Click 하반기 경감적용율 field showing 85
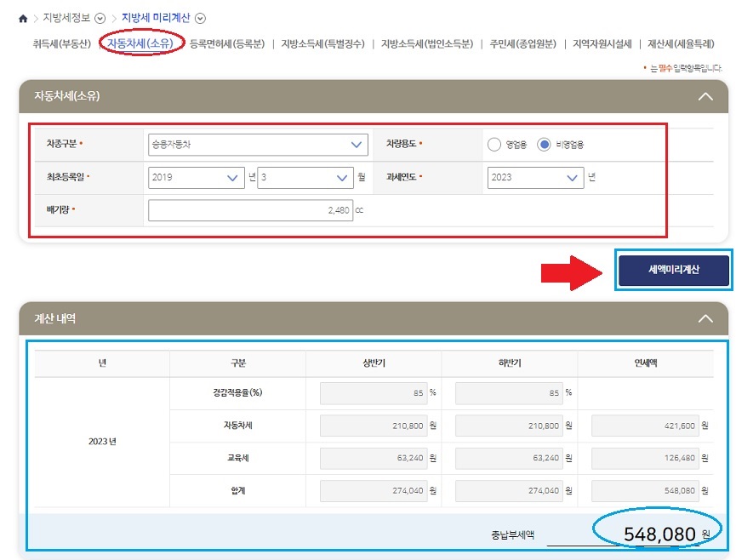Image resolution: width=736 pixels, height=560 pixels. 510,393
